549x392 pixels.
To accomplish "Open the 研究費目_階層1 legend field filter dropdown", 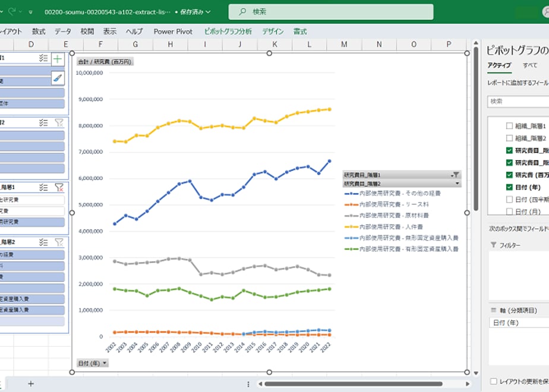I will [x=455, y=175].
